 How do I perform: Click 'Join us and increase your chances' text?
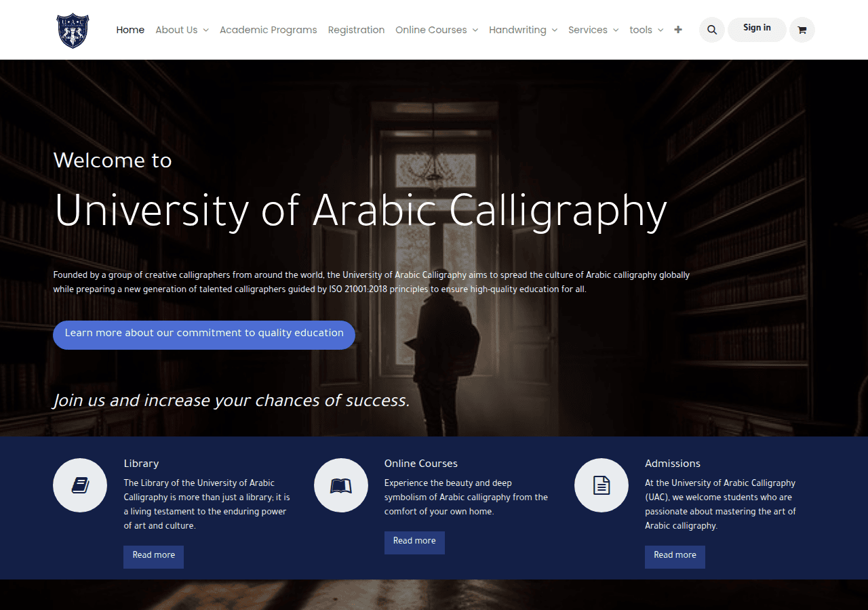231,401
